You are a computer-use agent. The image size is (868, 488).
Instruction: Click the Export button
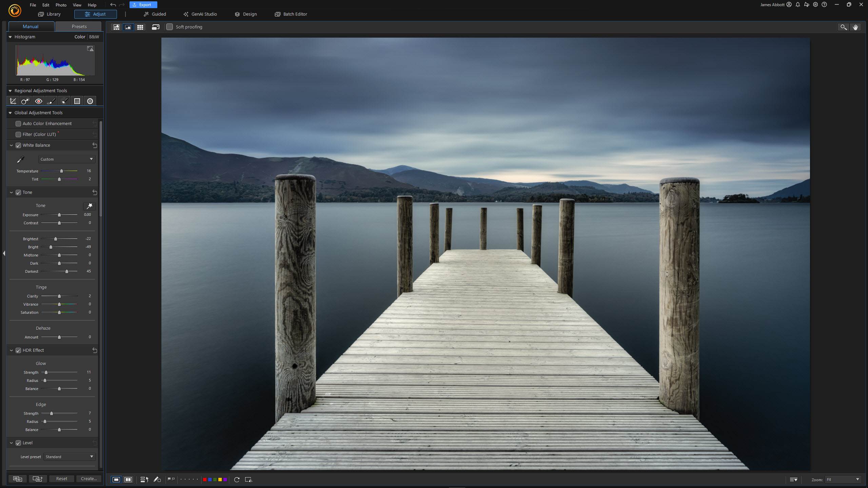pyautogui.click(x=143, y=5)
